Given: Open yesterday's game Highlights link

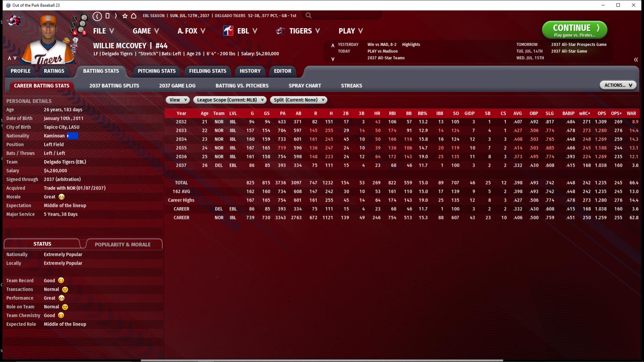Looking at the screenshot, I should coord(411,44).
